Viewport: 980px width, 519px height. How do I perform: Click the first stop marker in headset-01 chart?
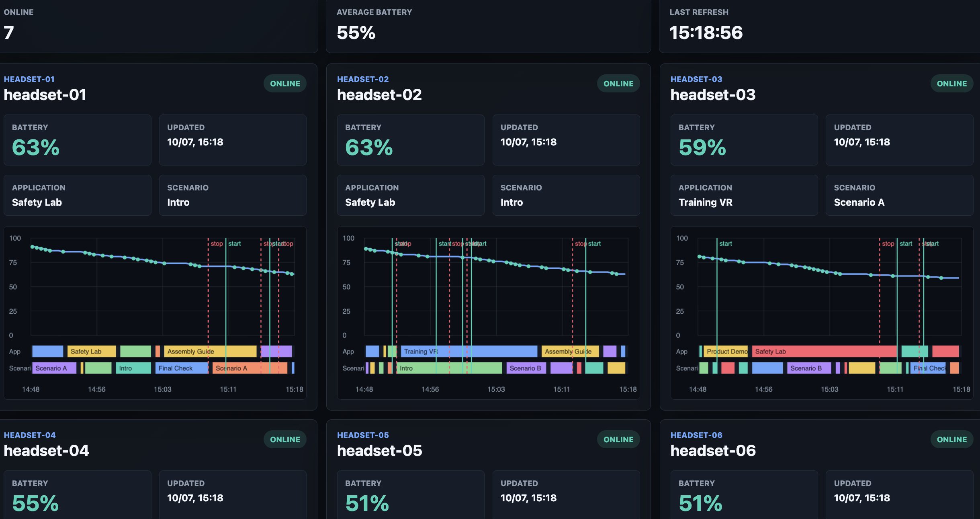click(217, 244)
